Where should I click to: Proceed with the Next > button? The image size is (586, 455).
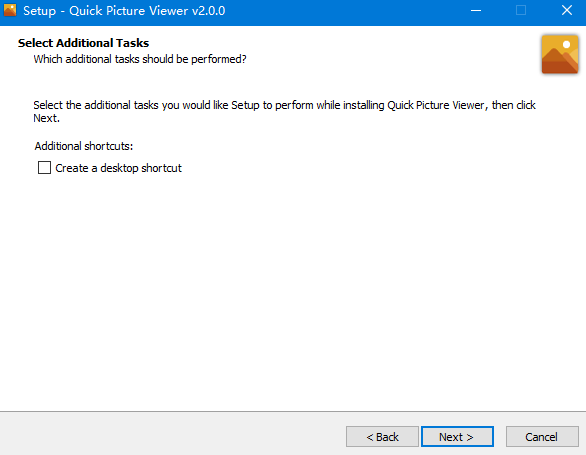[457, 436]
